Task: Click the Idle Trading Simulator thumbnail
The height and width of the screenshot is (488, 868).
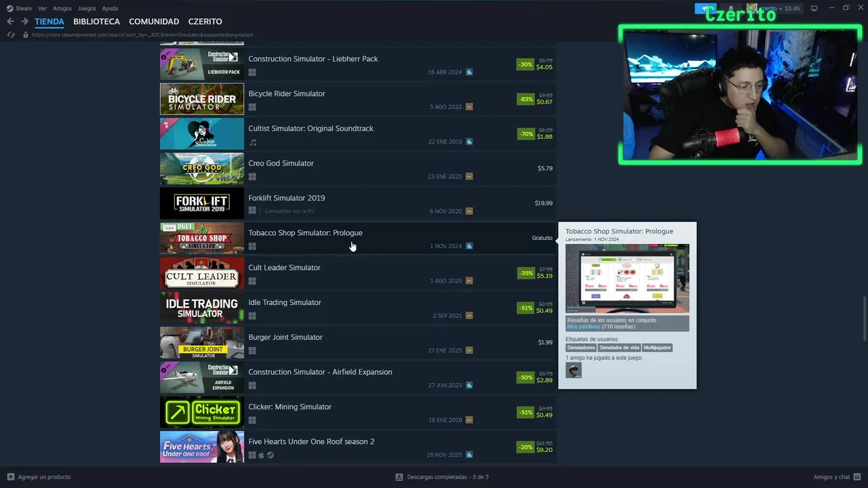Action: click(202, 308)
